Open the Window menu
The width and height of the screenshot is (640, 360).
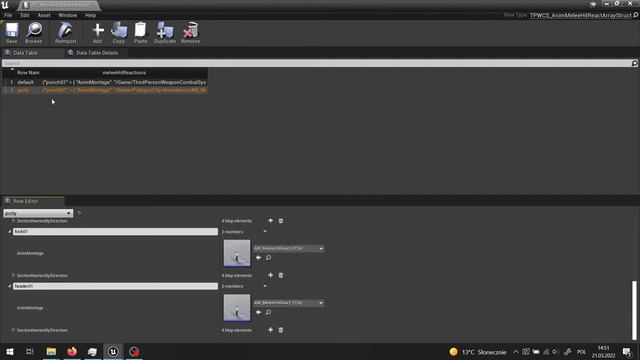tap(67, 15)
